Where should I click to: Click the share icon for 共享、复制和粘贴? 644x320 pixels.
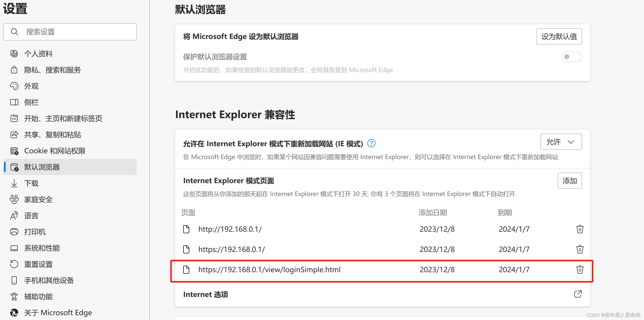tap(14, 135)
